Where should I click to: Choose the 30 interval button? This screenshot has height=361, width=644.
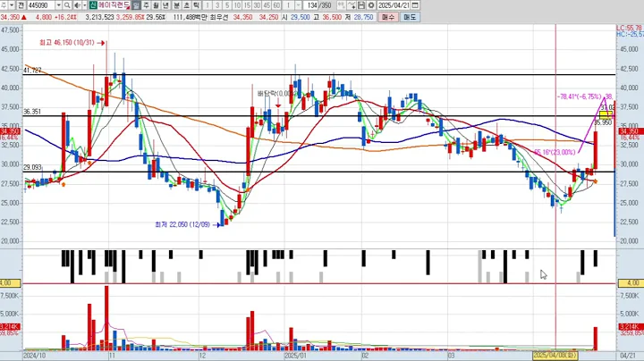coord(257,5)
